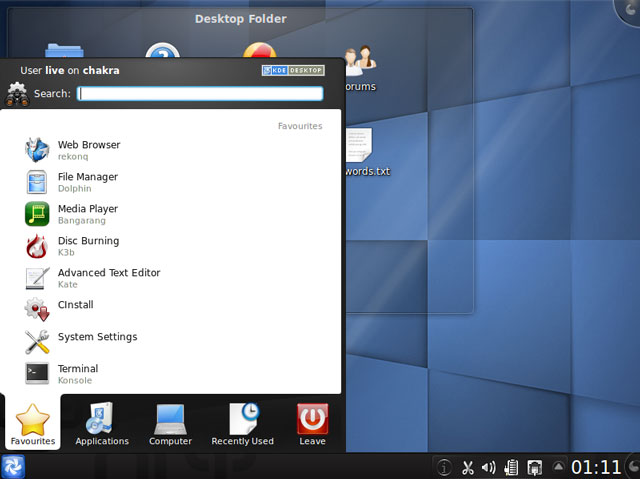Click the Disc Burning label text

pos(89,241)
